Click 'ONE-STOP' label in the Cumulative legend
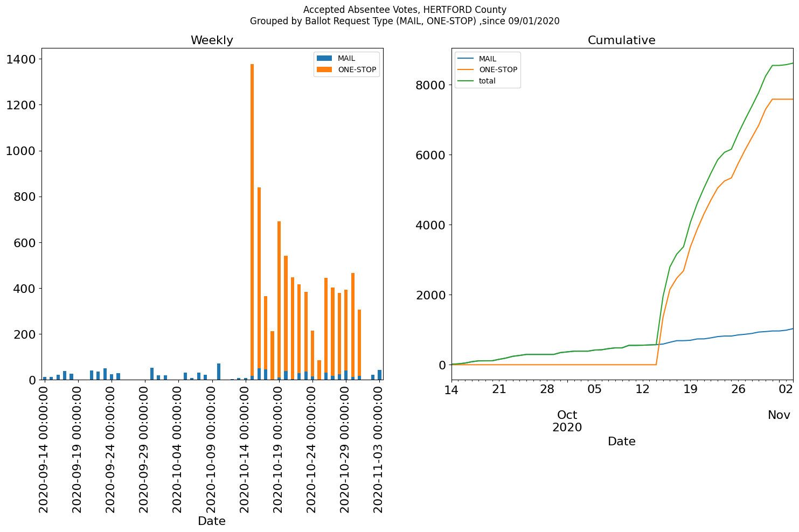799x532 pixels. pyautogui.click(x=498, y=70)
